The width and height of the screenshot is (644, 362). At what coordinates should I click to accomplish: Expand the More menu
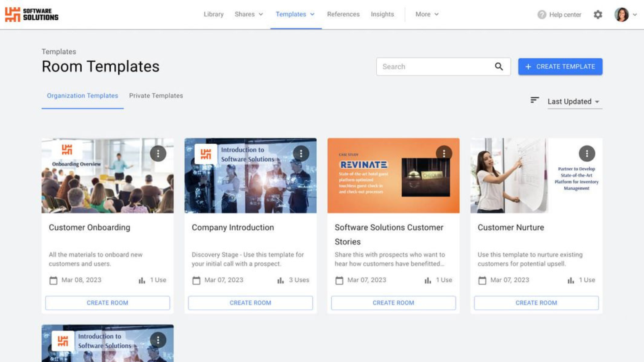point(426,14)
